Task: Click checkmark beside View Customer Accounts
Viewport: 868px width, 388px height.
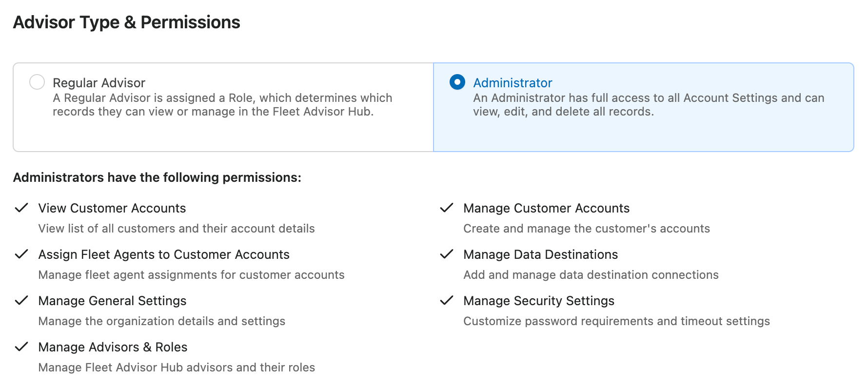Action: 21,208
